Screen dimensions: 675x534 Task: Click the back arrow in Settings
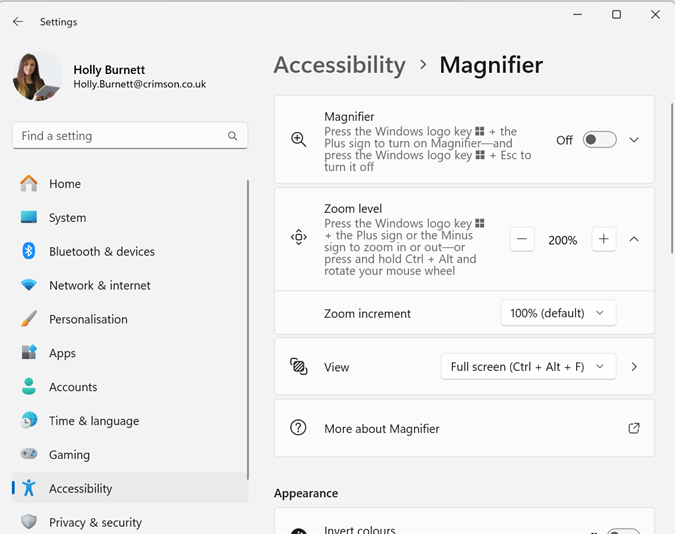18,21
